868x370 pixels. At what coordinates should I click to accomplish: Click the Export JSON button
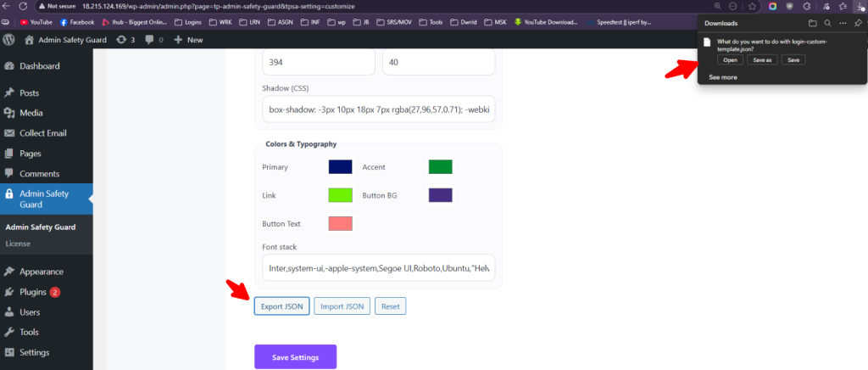coord(281,306)
